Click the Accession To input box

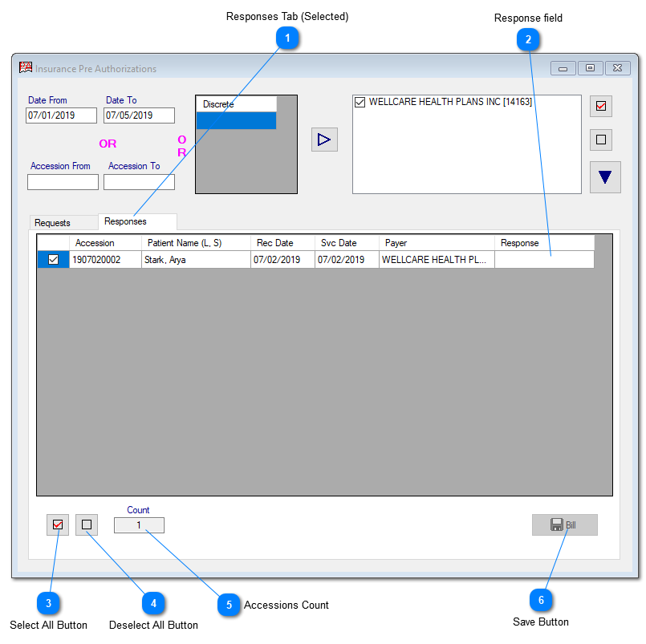point(139,182)
